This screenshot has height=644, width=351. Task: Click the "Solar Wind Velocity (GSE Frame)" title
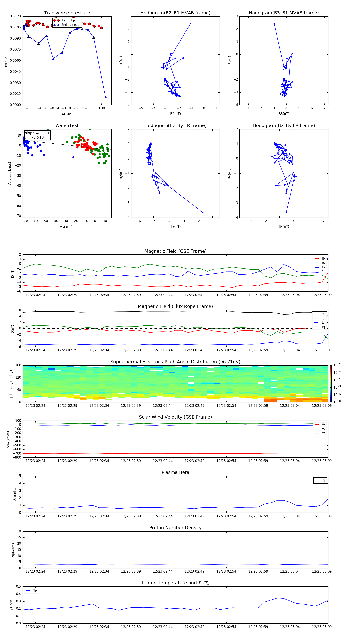click(175, 417)
